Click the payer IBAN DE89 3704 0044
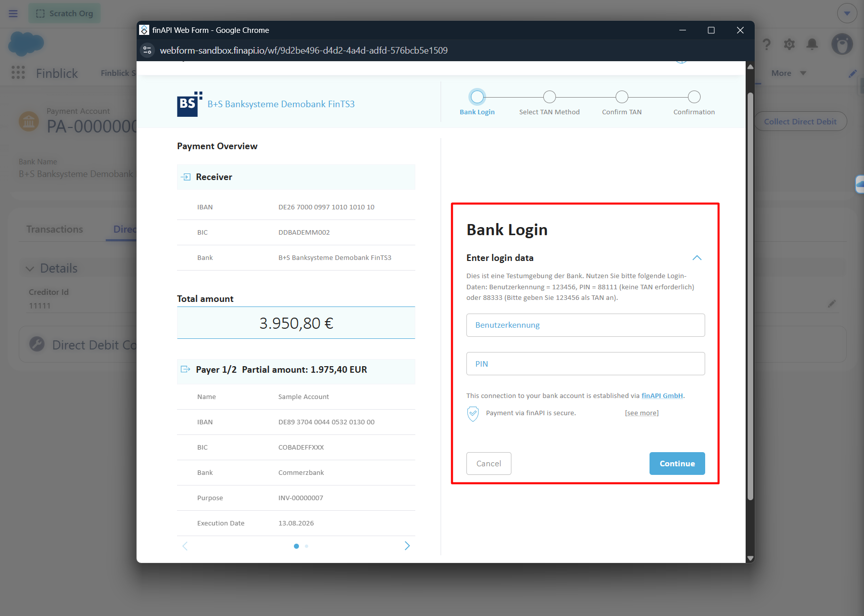This screenshot has width=864, height=616. (x=326, y=422)
